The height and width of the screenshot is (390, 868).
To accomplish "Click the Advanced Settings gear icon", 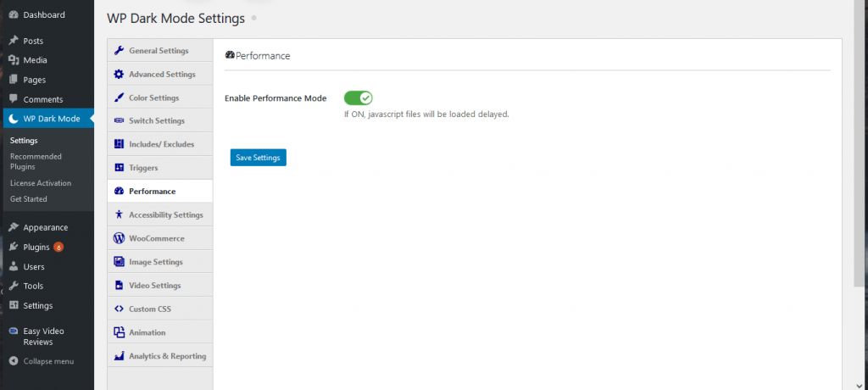I will 119,75.
